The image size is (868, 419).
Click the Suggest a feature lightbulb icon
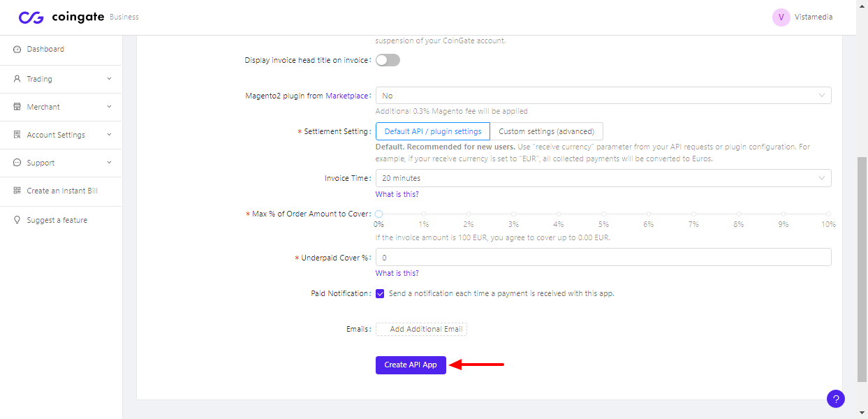[17, 220]
